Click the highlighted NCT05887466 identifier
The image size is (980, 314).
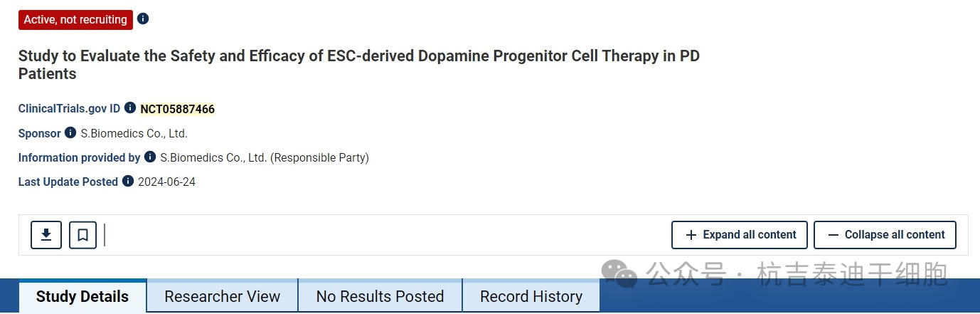coord(177,109)
